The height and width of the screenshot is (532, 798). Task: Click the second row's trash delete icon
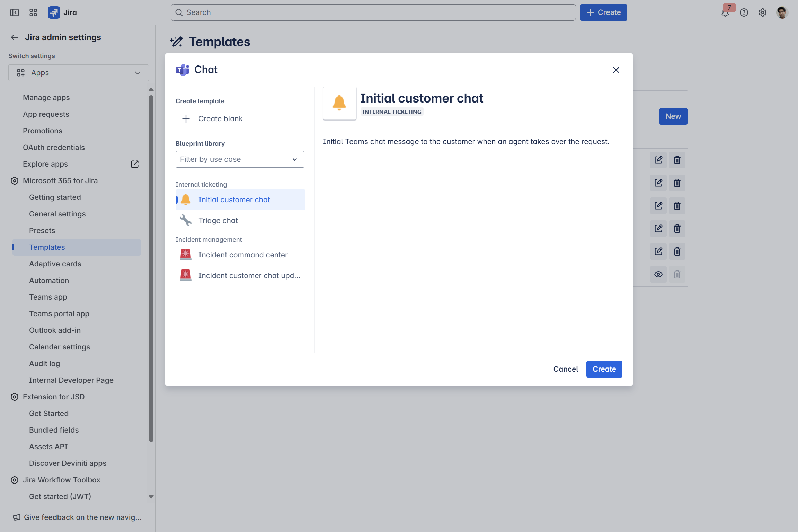tap(677, 183)
